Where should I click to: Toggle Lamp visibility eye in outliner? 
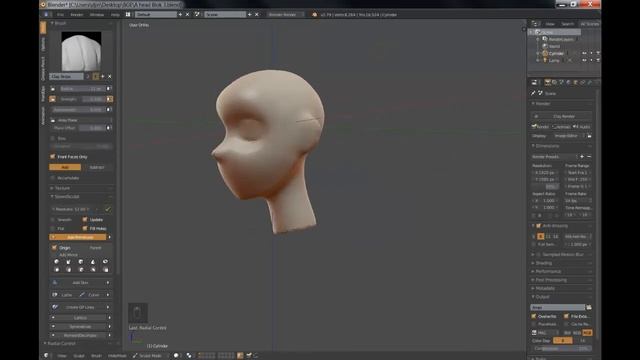point(584,60)
